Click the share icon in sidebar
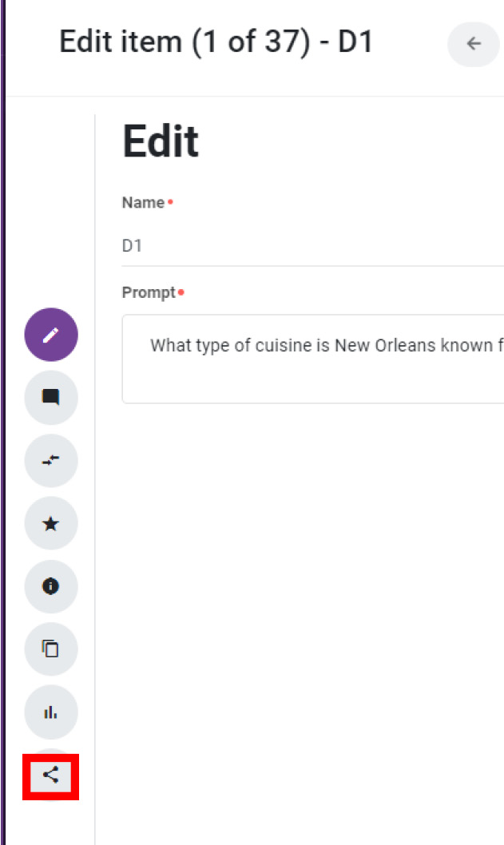The width and height of the screenshot is (504, 845). (x=50, y=776)
